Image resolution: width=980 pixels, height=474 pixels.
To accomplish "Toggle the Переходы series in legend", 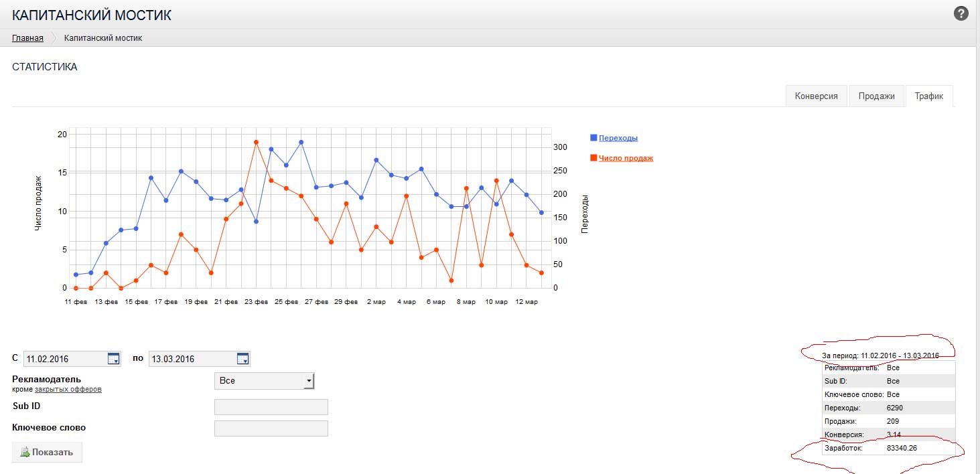I will [618, 139].
